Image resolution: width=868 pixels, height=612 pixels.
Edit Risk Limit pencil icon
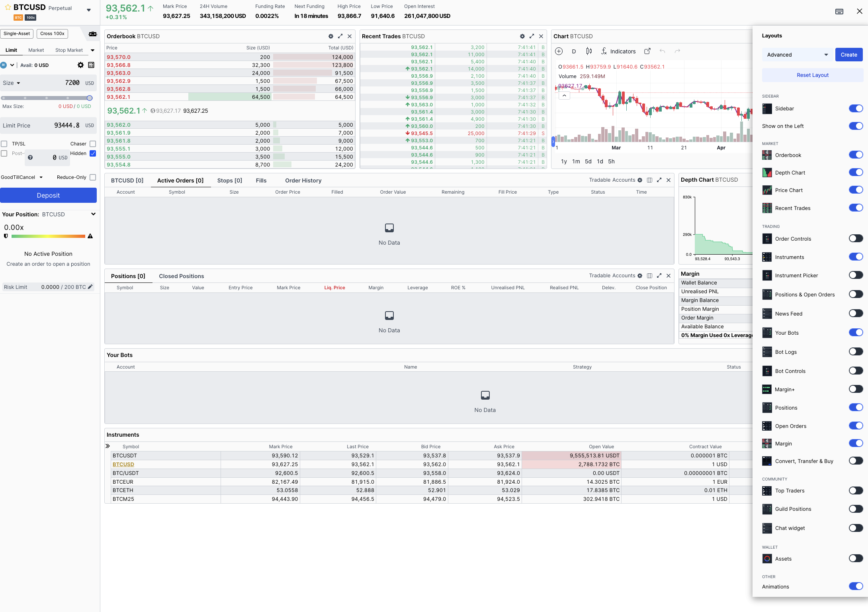[x=90, y=287]
